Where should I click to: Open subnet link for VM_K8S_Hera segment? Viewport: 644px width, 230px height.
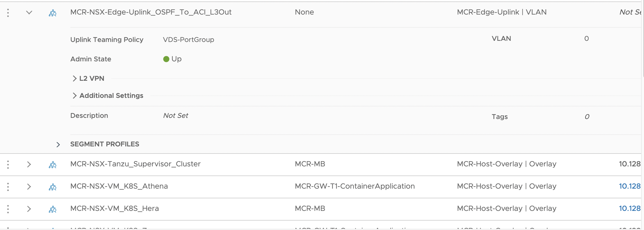(x=630, y=208)
